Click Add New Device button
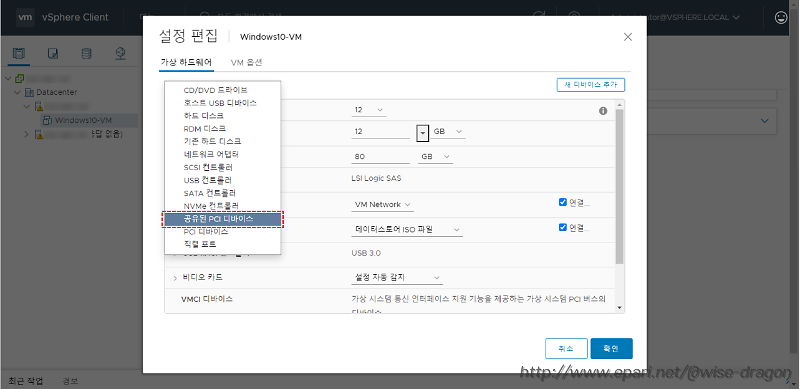This screenshot has height=389, width=800. pos(591,85)
